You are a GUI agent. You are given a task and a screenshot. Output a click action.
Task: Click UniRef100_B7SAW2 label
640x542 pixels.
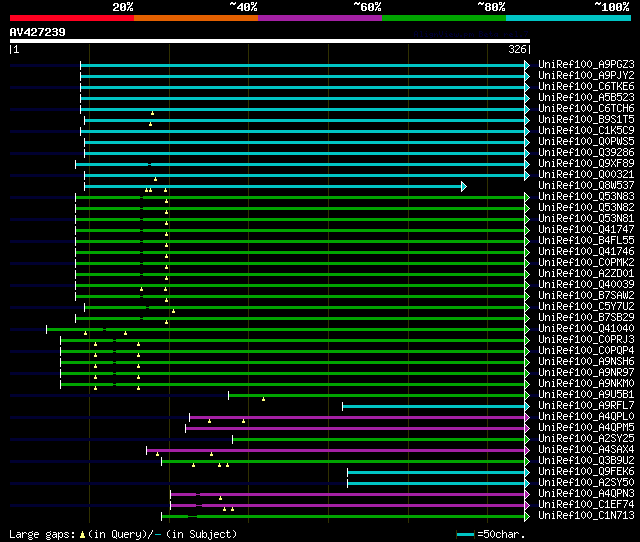tap(586, 296)
